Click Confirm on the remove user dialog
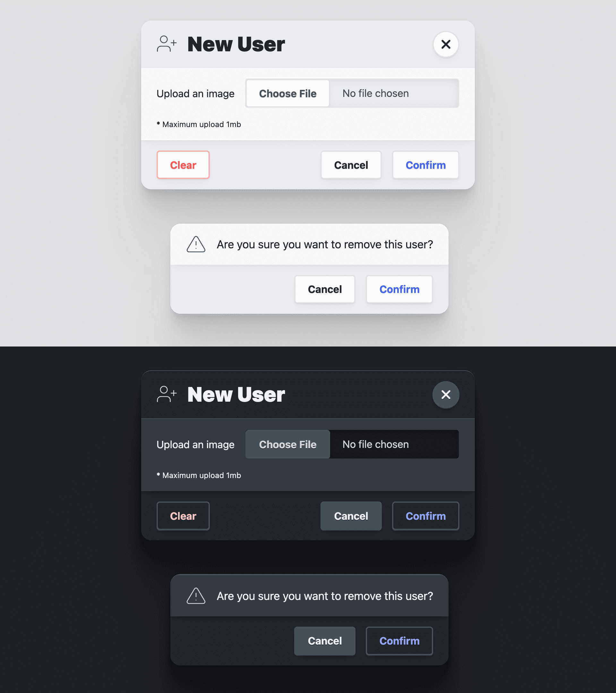 [399, 289]
